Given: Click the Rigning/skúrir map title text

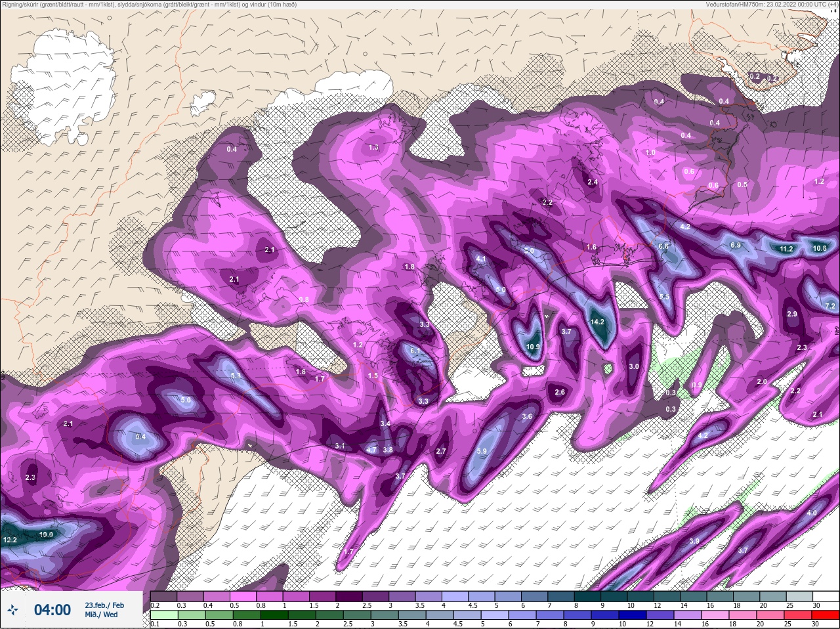Looking at the screenshot, I should pos(149,4).
